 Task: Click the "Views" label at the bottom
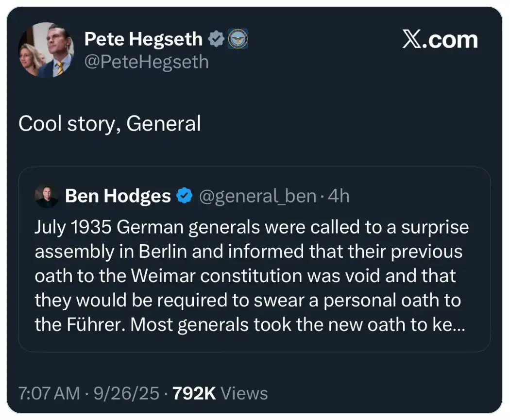click(243, 393)
